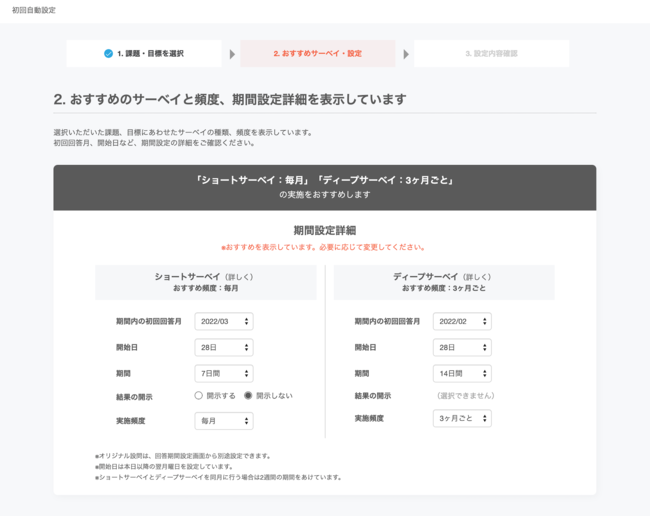Image resolution: width=650 pixels, height=517 pixels.
Task: Open ショートサーベイ 期間内の初回回答月 dropdown 2022/03
Action: [223, 322]
